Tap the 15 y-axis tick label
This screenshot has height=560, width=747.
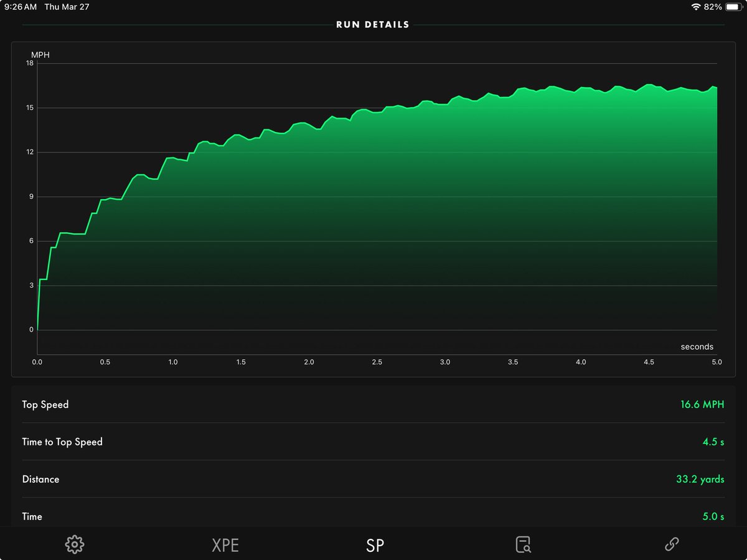(30, 108)
